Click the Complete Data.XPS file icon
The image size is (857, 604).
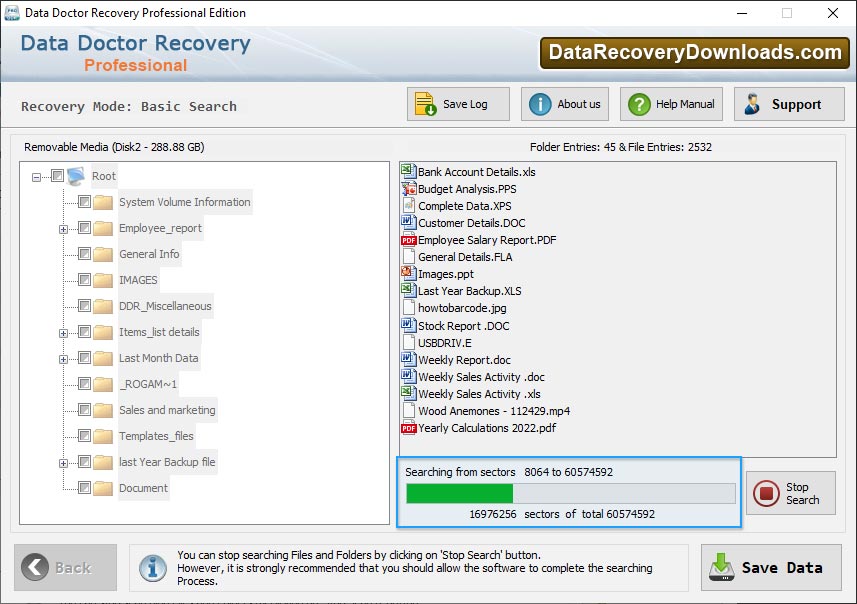click(408, 206)
